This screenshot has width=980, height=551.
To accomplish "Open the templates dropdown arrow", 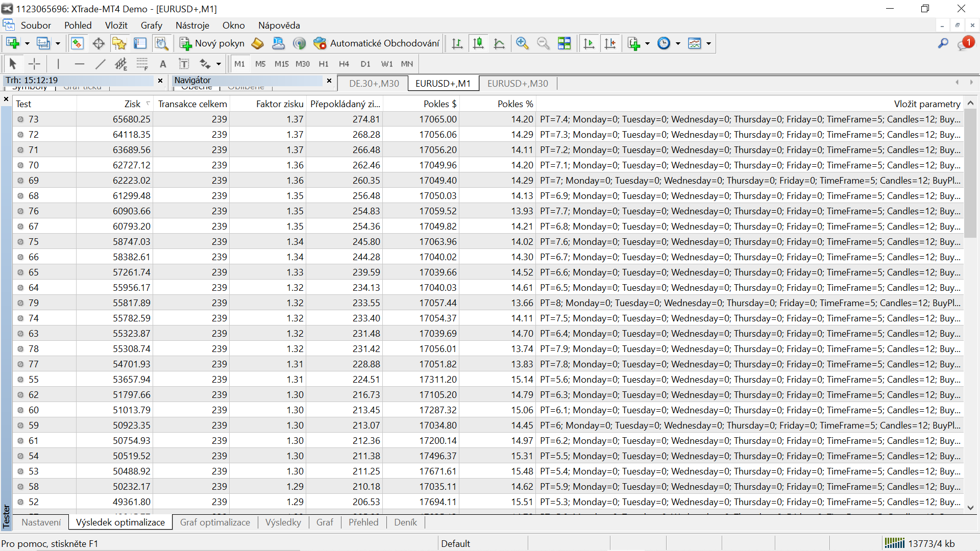I will [708, 43].
